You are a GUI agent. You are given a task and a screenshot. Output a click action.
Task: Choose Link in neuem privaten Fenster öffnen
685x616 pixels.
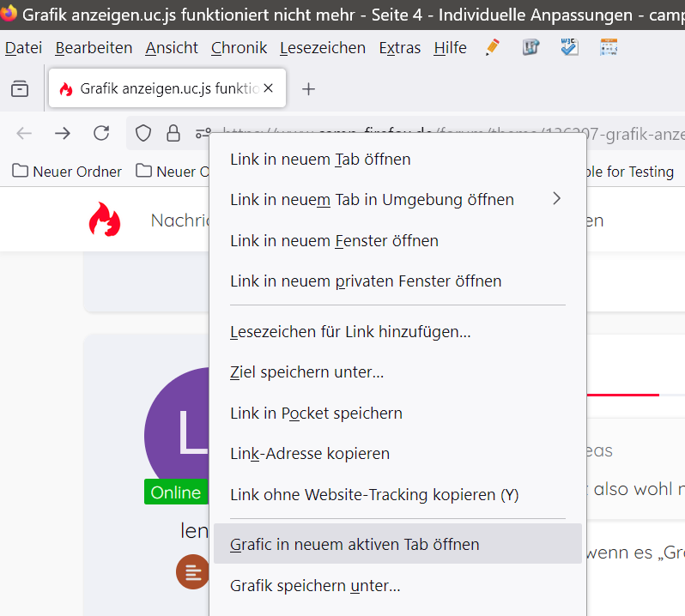(397, 281)
